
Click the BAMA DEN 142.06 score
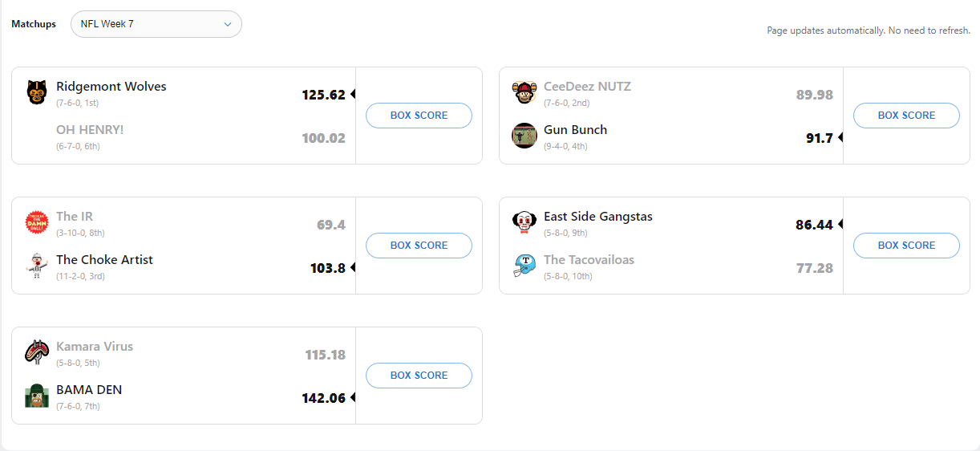(323, 398)
